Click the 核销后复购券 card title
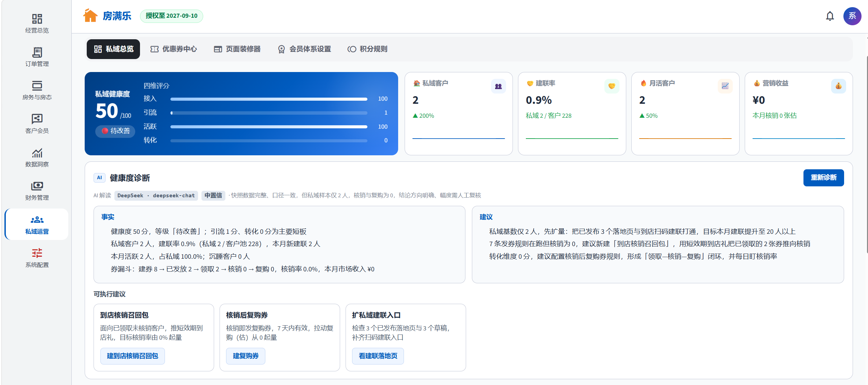The width and height of the screenshot is (868, 385). (247, 315)
